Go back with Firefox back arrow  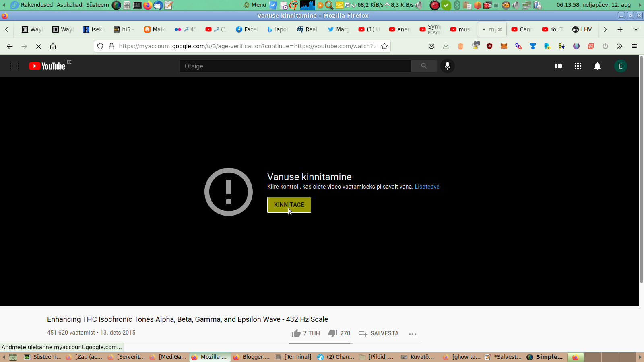[10, 46]
